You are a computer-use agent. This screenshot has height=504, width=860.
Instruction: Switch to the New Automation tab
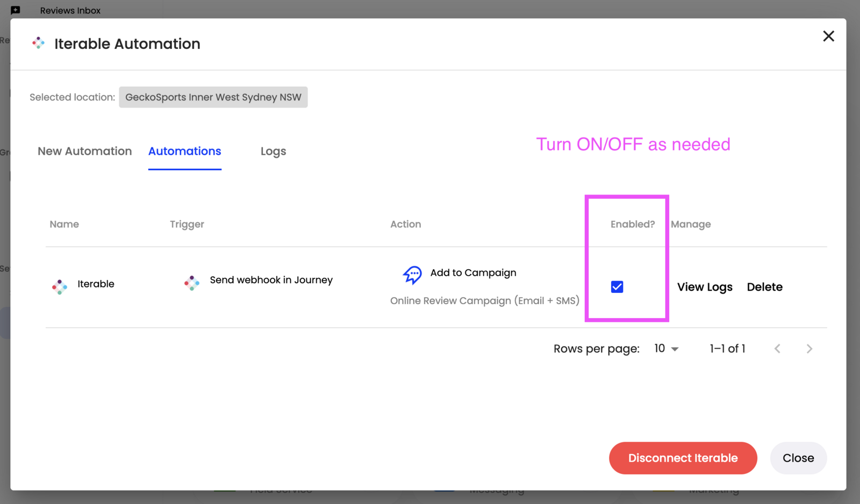pyautogui.click(x=84, y=152)
